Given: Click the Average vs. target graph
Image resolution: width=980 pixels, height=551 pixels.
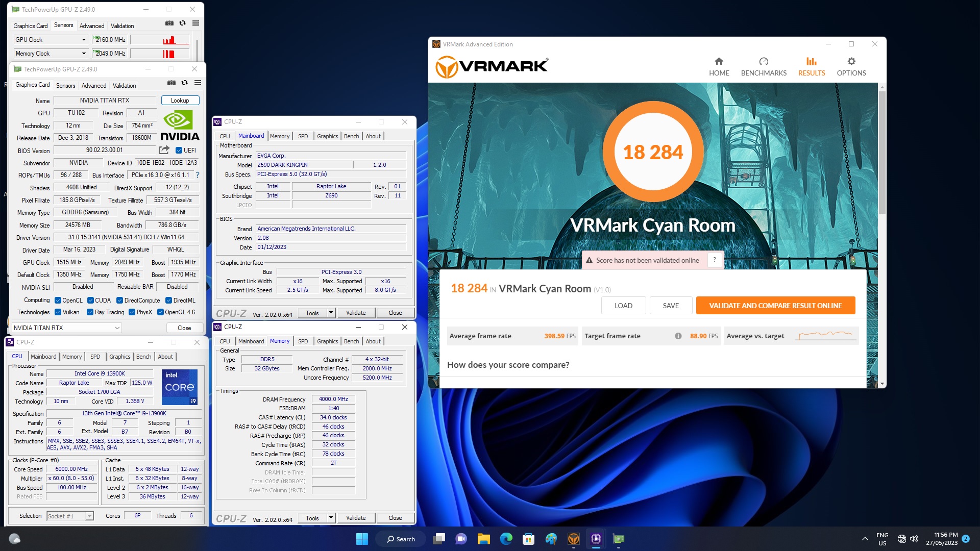Looking at the screenshot, I should coord(825,336).
